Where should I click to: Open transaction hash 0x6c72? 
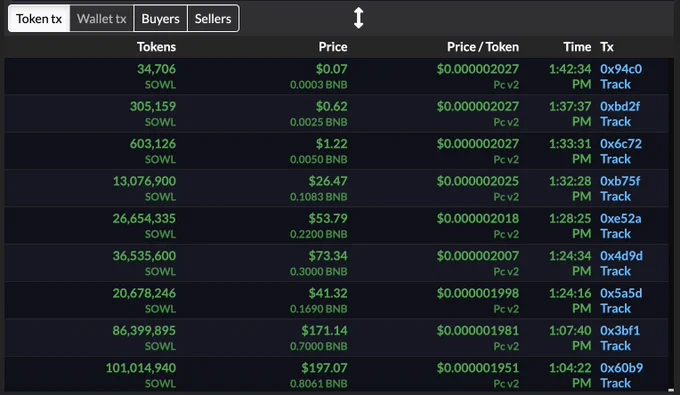click(x=621, y=144)
